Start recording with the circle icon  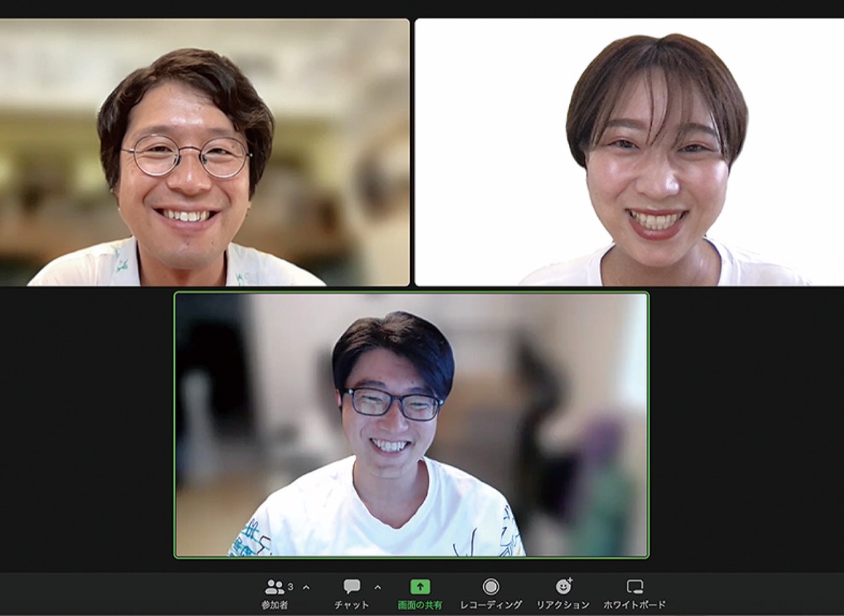click(x=491, y=586)
